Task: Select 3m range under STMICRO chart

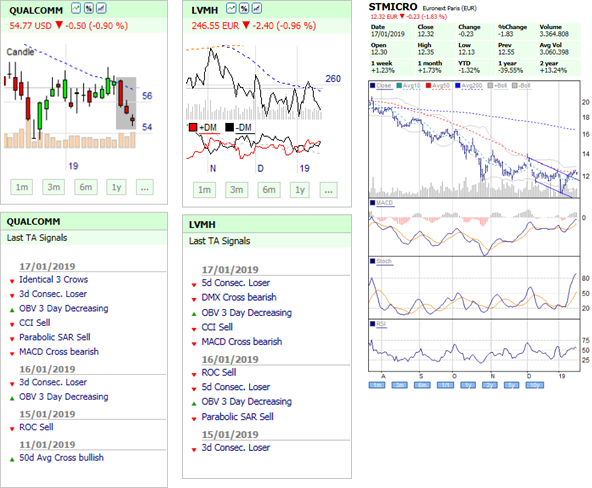Action: [399, 385]
